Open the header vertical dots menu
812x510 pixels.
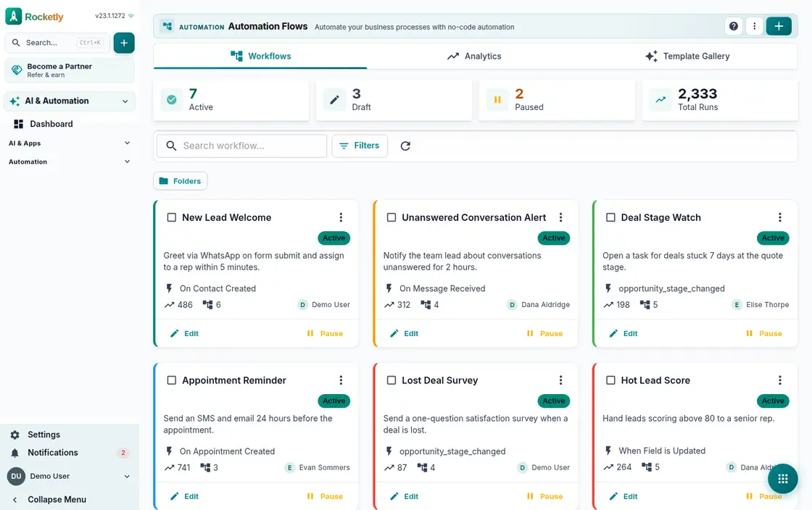[754, 26]
